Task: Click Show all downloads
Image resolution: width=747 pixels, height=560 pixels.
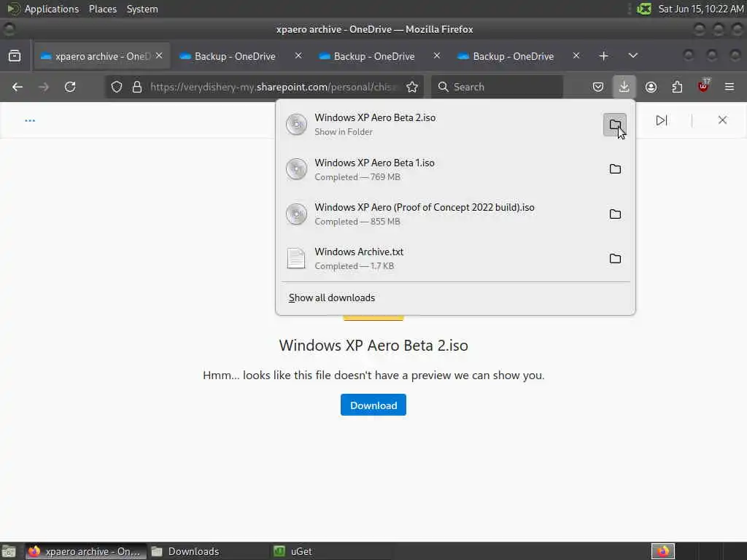Action: coord(332,297)
